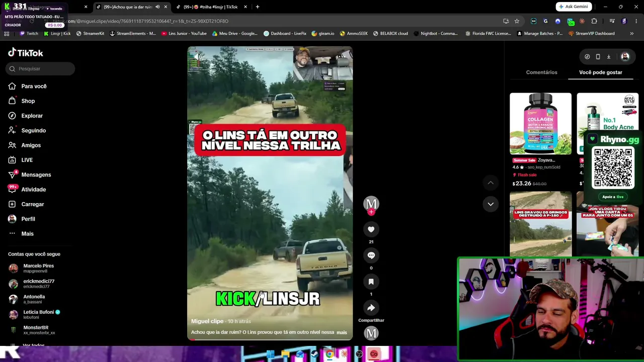Screen dimensions: 644x362
Task: Click the download arrow icon in TikTok header
Action: [608, 57]
